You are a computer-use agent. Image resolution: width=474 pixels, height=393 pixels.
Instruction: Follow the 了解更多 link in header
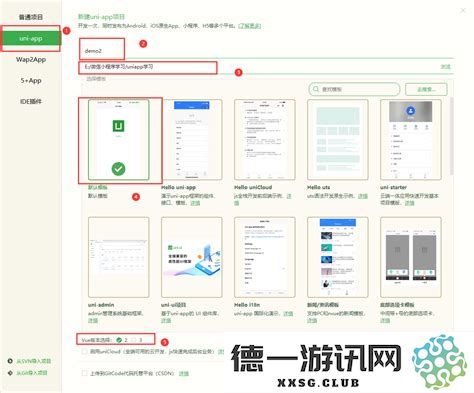[x=249, y=26]
